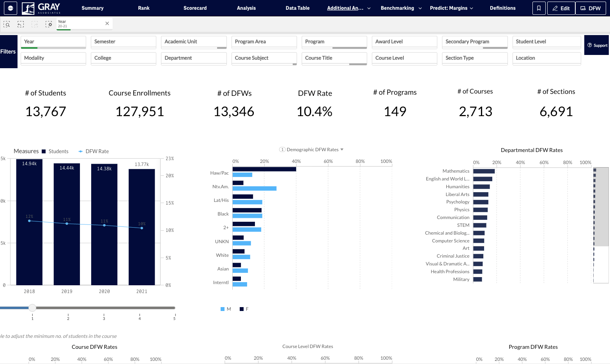Open the three-dot navigation menu
The height and width of the screenshot is (364, 610).
tap(11, 8)
